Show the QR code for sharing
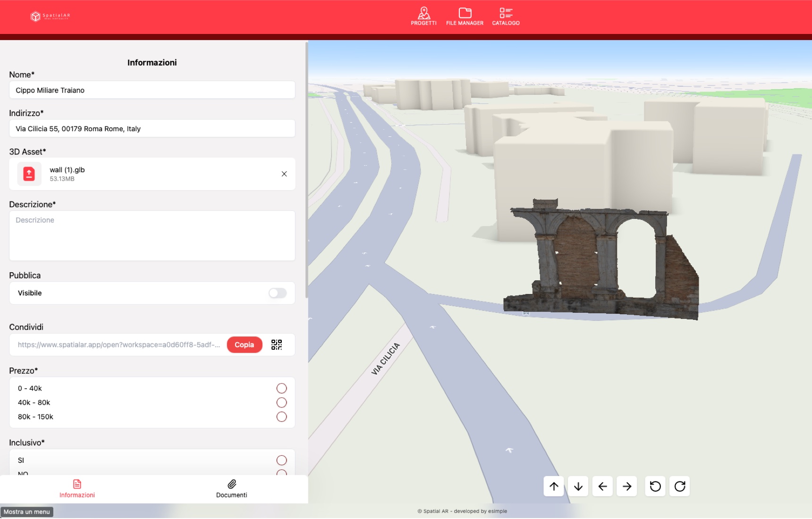The image size is (812, 519). coord(277,345)
